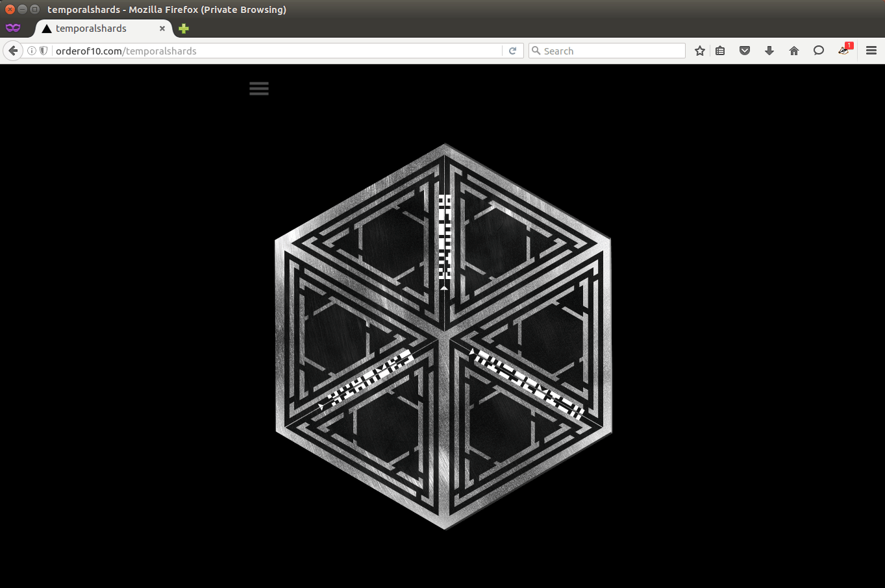Go to the Firefox home page
The image size is (885, 588).
(x=794, y=51)
